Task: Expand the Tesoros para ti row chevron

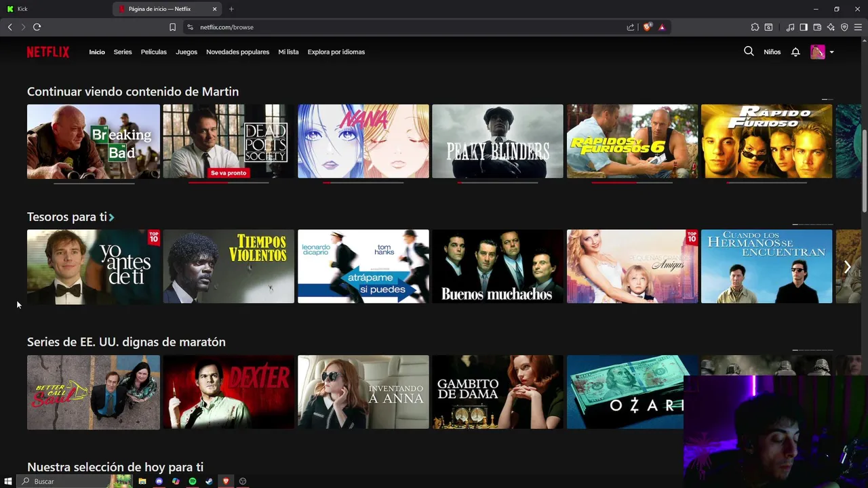Action: [112, 218]
